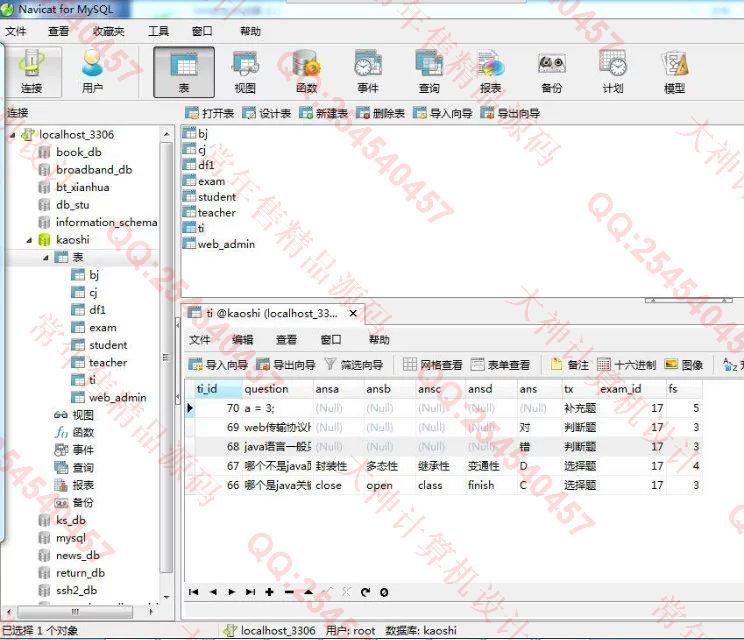Open main File (文件) menu

pos(16,31)
